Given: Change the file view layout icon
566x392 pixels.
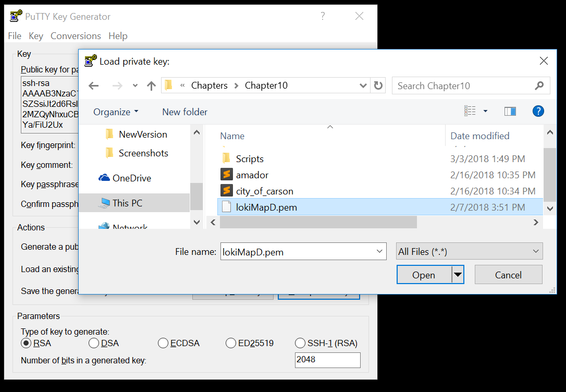Looking at the screenshot, I should pyautogui.click(x=470, y=111).
